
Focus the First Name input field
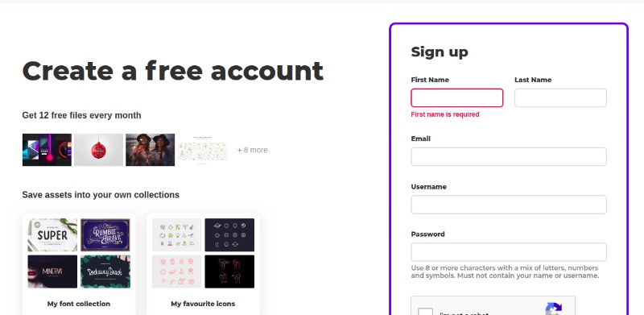pyautogui.click(x=456, y=97)
